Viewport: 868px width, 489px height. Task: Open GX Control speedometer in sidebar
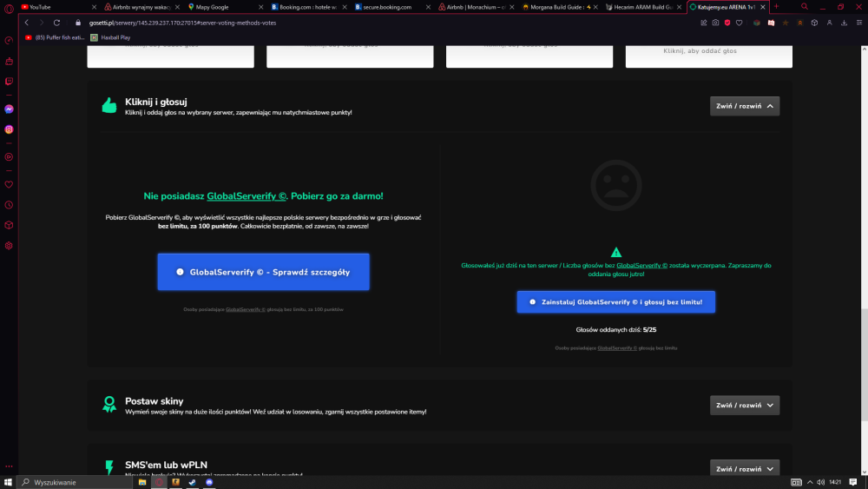[x=9, y=41]
